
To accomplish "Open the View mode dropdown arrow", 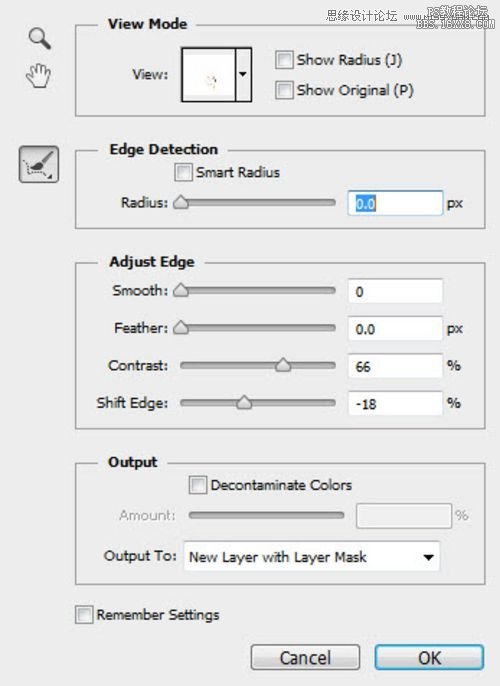I will pos(243,75).
